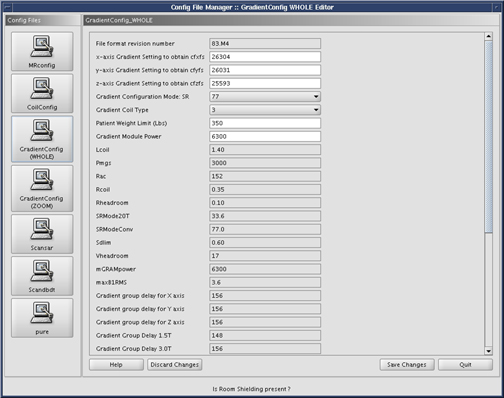The width and height of the screenshot is (504, 398).
Task: Open GradientConfig (WHOLE) icon
Action: 42,139
